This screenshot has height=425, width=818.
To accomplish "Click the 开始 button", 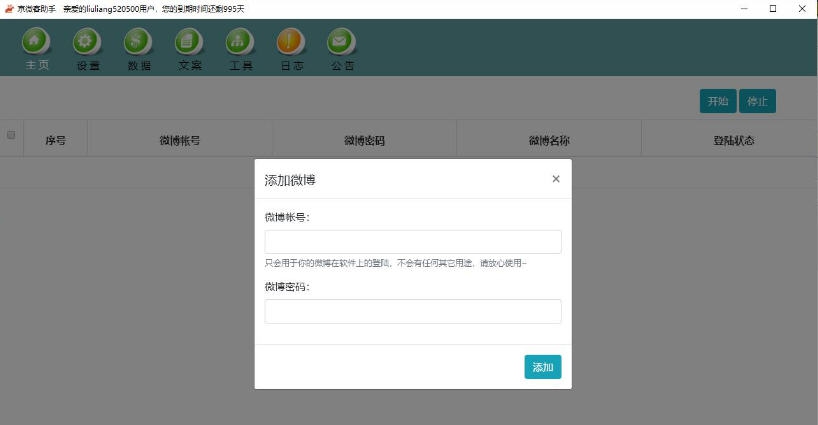I will (x=718, y=101).
